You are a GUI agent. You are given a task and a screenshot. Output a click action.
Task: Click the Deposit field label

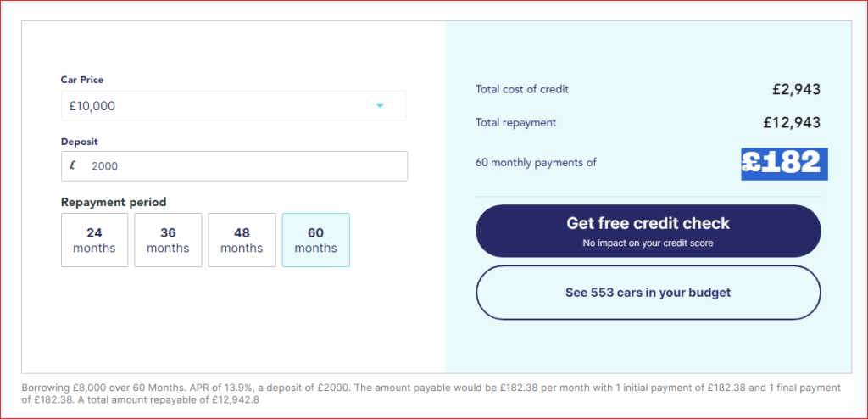coord(79,142)
